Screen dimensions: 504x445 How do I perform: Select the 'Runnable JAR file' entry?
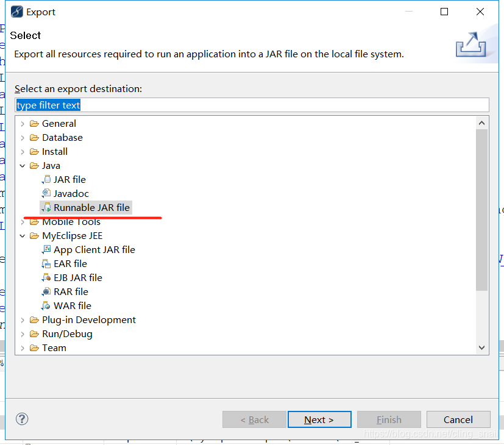[x=91, y=208]
